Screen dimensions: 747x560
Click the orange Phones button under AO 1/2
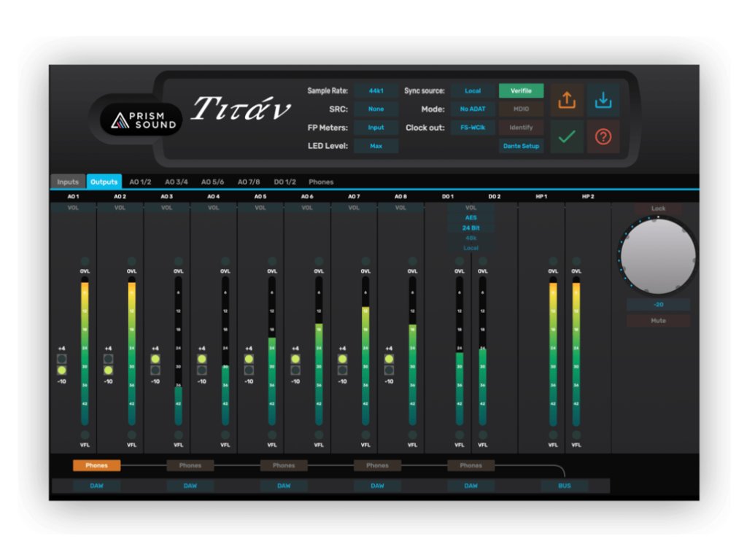click(x=97, y=466)
